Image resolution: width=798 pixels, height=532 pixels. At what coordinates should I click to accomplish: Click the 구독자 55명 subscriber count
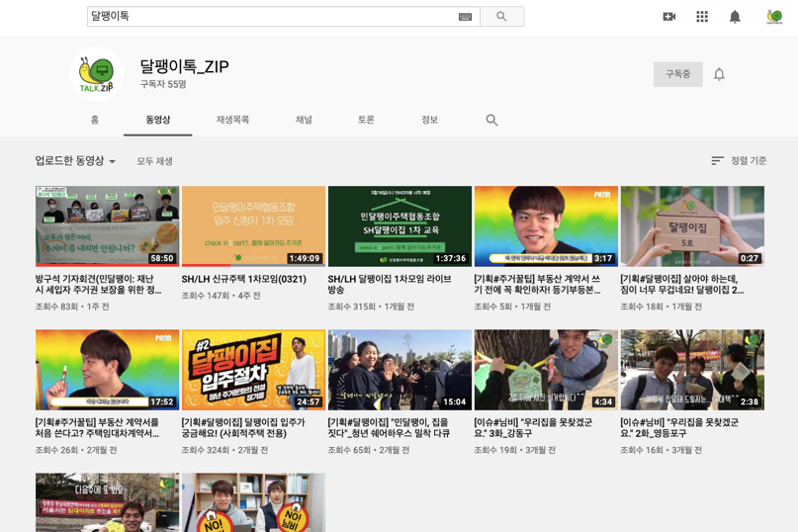click(163, 84)
